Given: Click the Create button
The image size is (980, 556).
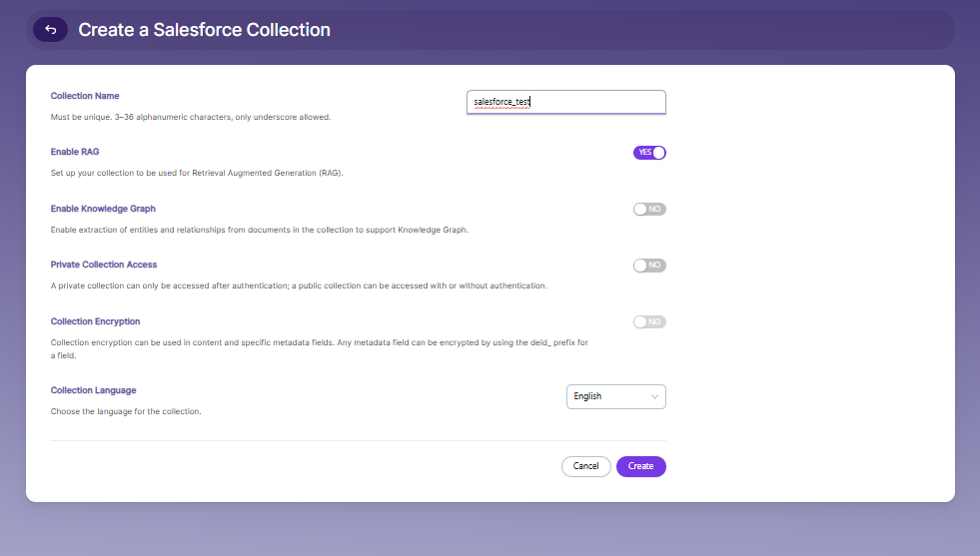Looking at the screenshot, I should (x=641, y=467).
